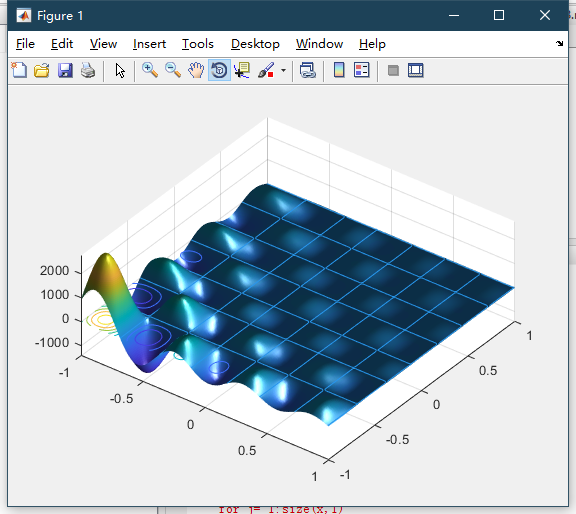The image size is (576, 514).
Task: Select the Edit Plot arrow tool
Action: coord(120,70)
